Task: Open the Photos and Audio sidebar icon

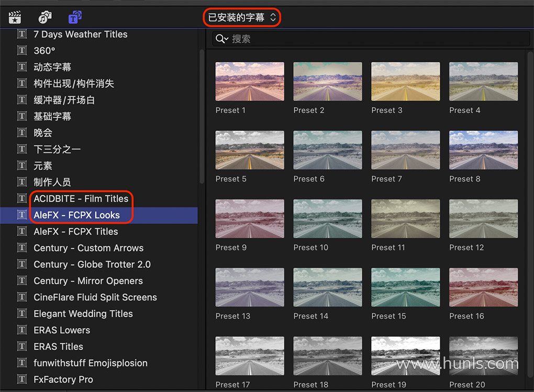Action: pos(45,17)
